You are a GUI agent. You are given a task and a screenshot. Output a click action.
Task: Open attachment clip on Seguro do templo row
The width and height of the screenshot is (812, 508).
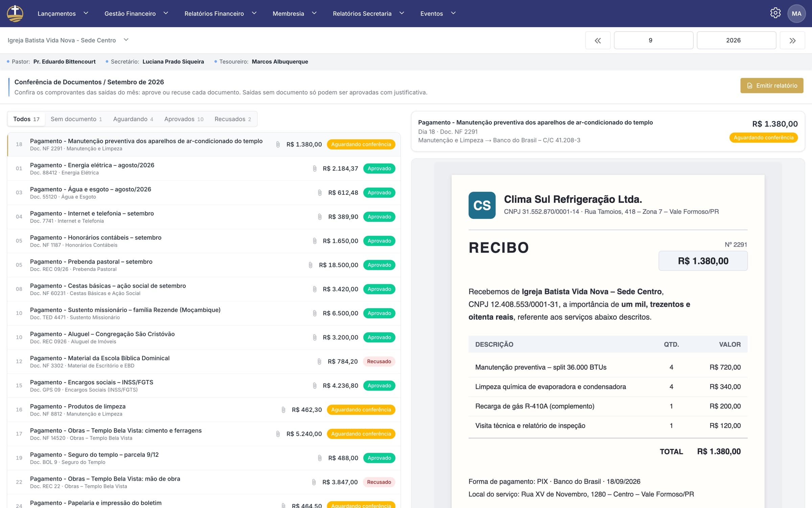(x=320, y=458)
